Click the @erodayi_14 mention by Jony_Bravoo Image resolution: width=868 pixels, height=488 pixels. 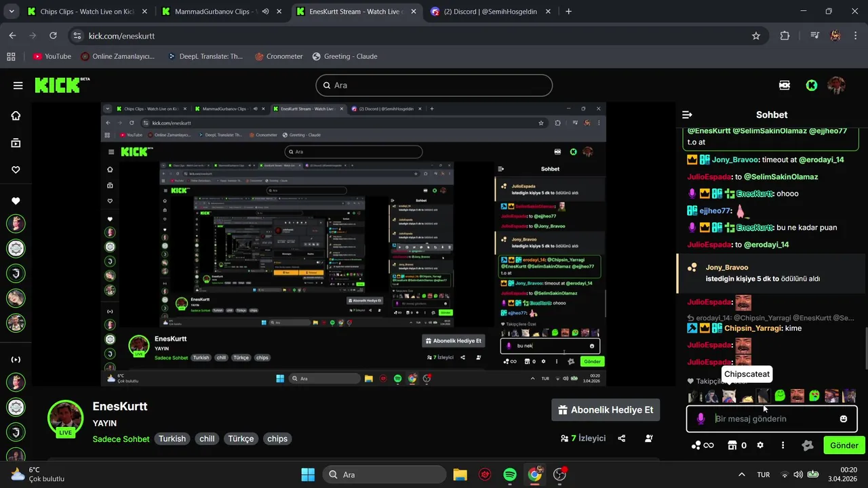pos(821,160)
